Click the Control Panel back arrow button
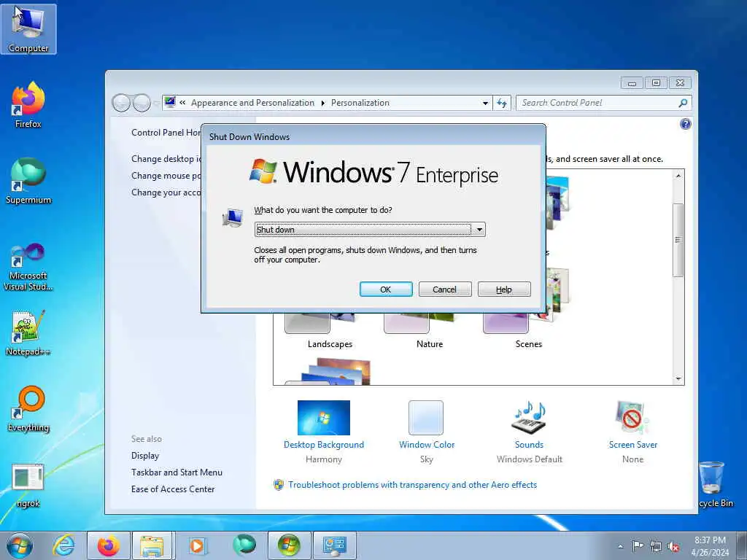 point(121,103)
